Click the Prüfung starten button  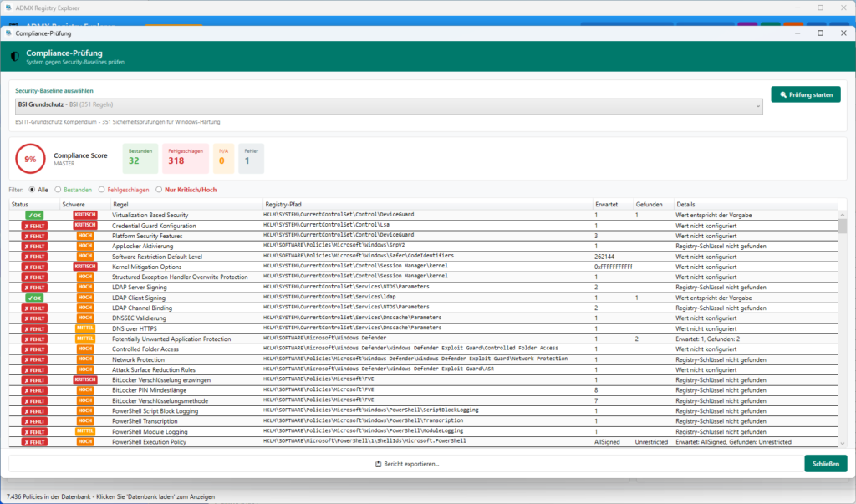click(x=805, y=94)
